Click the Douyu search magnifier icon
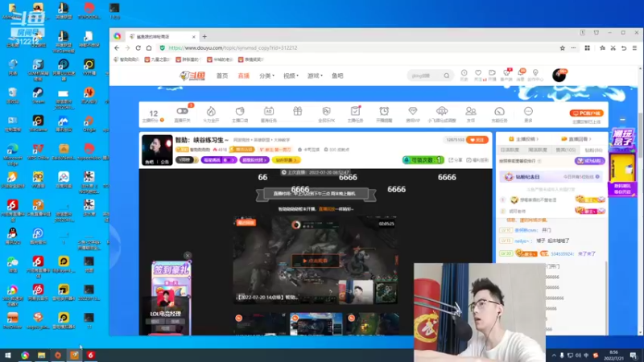The width and height of the screenshot is (644, 362). click(447, 76)
